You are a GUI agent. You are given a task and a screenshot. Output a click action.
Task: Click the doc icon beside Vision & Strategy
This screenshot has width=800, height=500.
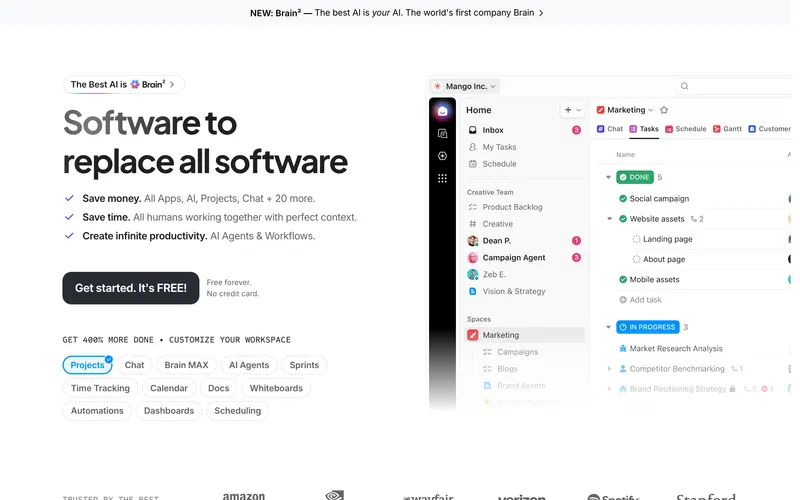473,291
